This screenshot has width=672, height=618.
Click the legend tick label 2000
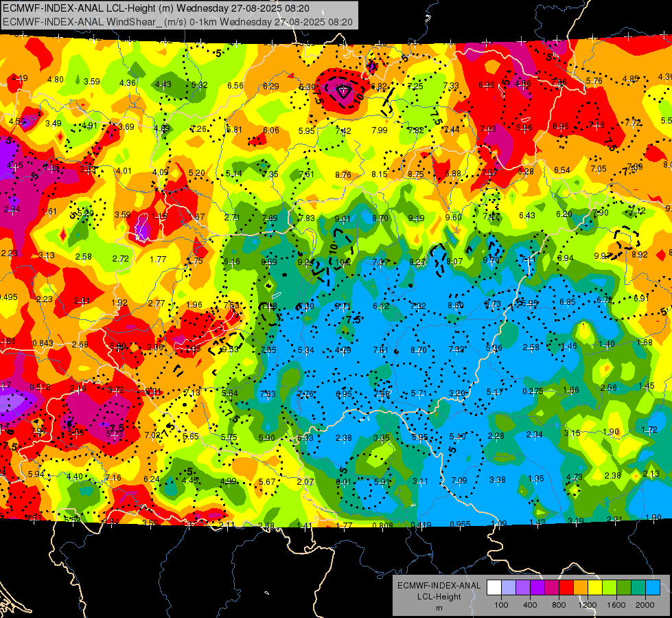[x=645, y=605]
